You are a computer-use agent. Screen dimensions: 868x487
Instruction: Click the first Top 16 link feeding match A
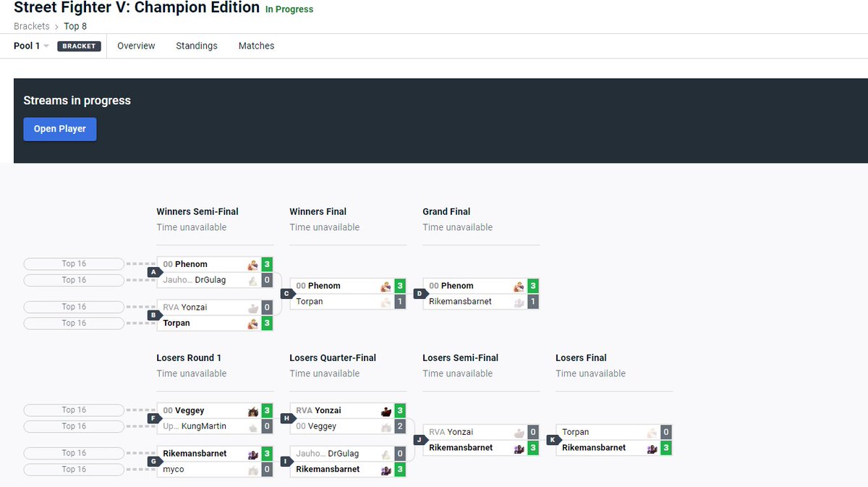[x=74, y=264]
